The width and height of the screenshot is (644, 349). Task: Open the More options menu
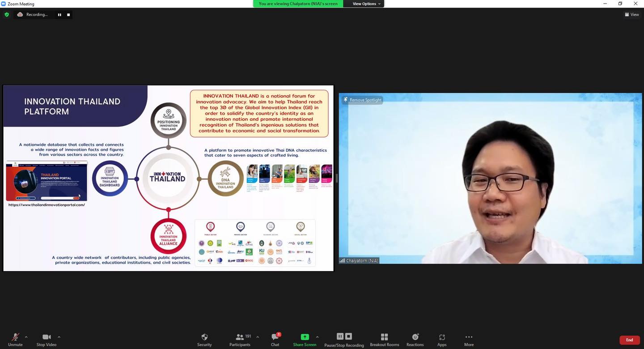(x=469, y=340)
